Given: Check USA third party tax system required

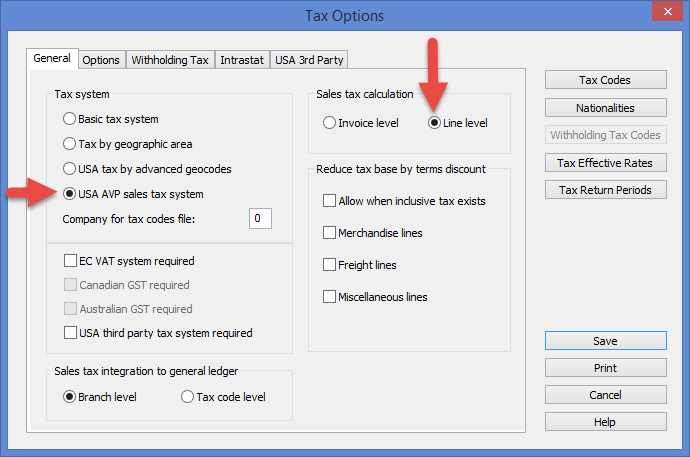Looking at the screenshot, I should click(x=71, y=333).
